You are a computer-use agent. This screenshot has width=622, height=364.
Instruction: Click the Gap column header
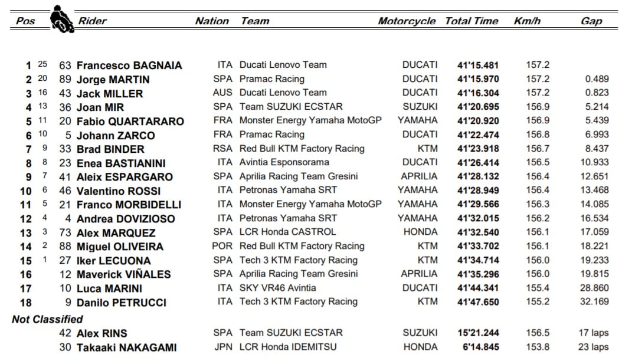tap(591, 21)
